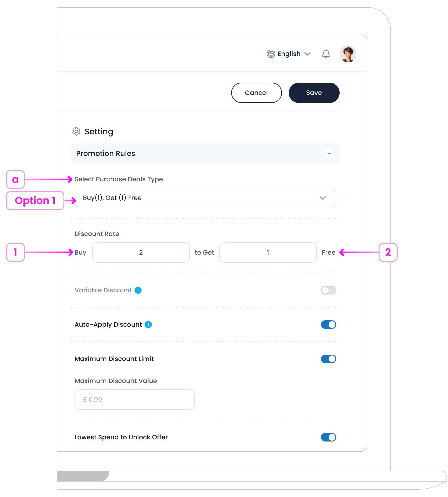Expand the English language chevron

pos(307,54)
